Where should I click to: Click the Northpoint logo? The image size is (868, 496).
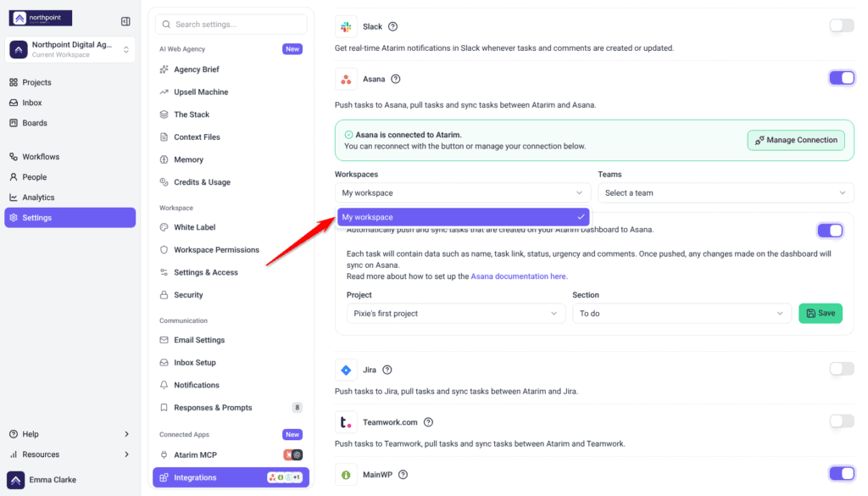[x=41, y=19]
